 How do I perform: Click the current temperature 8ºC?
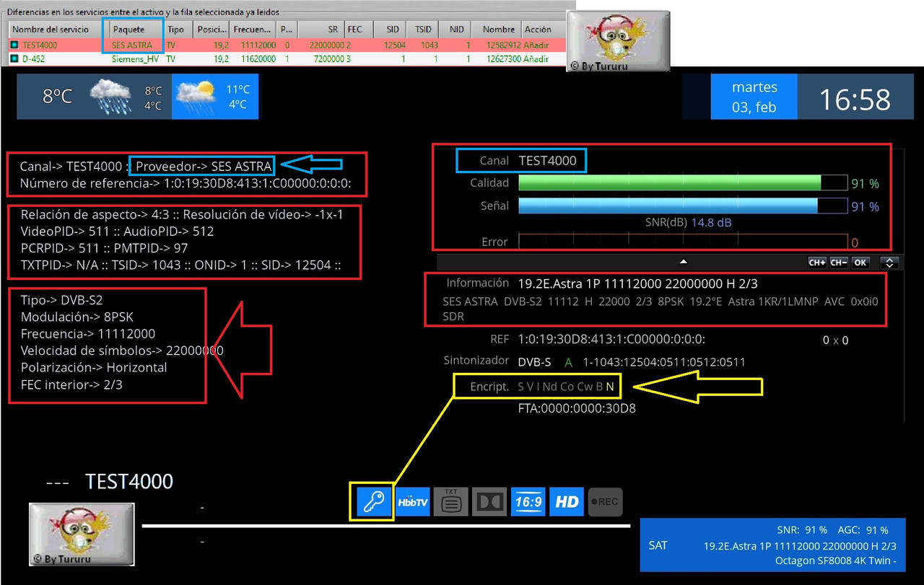tap(57, 96)
